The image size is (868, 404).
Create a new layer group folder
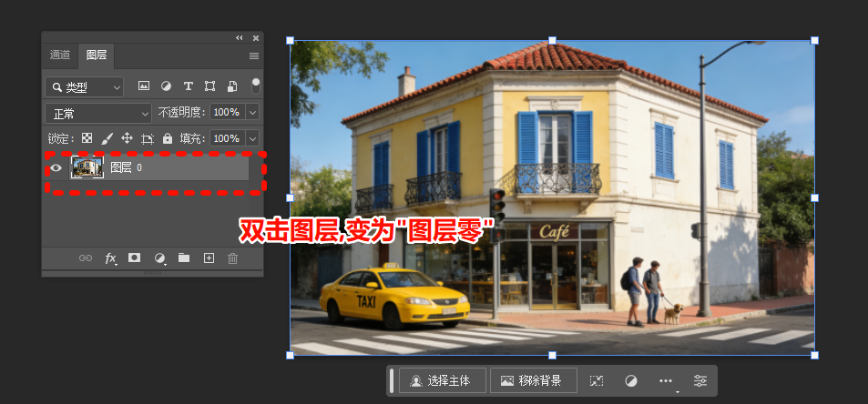pyautogui.click(x=184, y=258)
